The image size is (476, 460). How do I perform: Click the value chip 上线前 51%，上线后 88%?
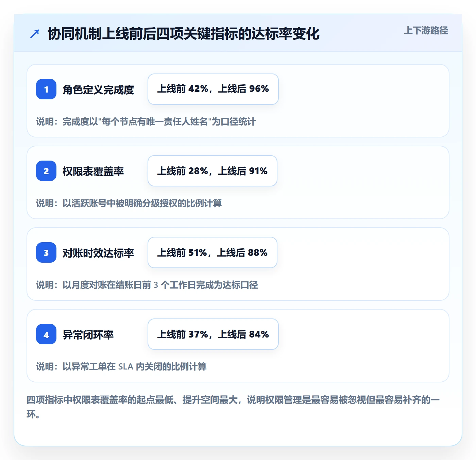point(213,252)
